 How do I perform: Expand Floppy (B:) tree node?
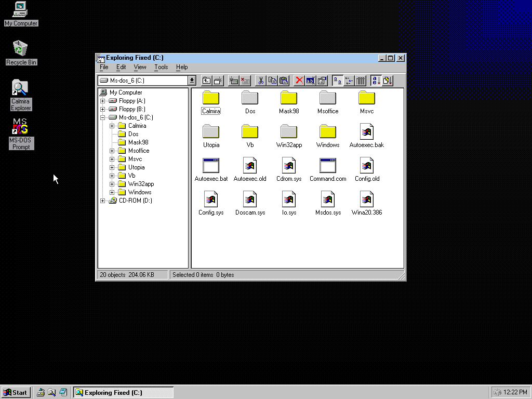point(102,109)
